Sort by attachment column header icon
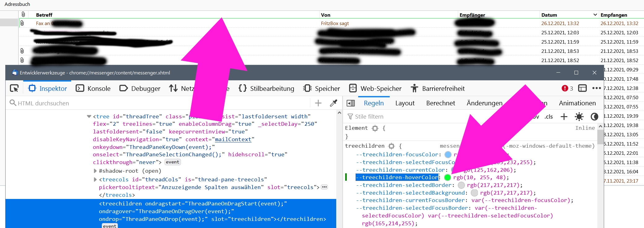 point(23,15)
